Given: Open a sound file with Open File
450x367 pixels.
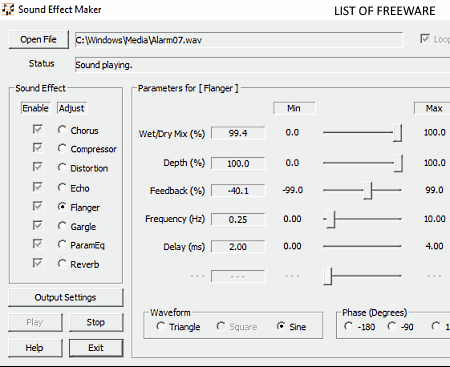Looking at the screenshot, I should point(39,40).
